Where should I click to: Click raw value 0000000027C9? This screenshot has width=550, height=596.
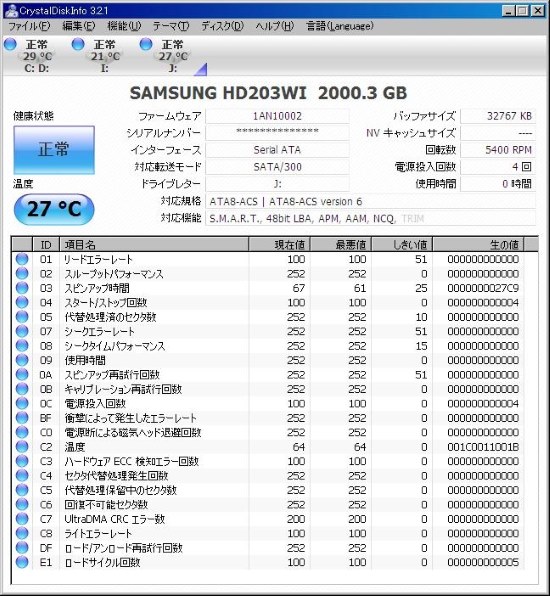tap(483, 288)
